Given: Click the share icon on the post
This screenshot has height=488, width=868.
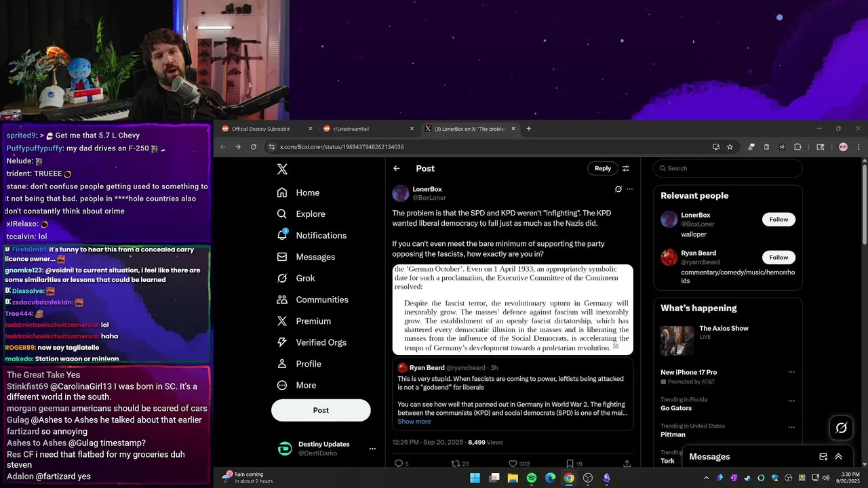Looking at the screenshot, I should coord(627,464).
